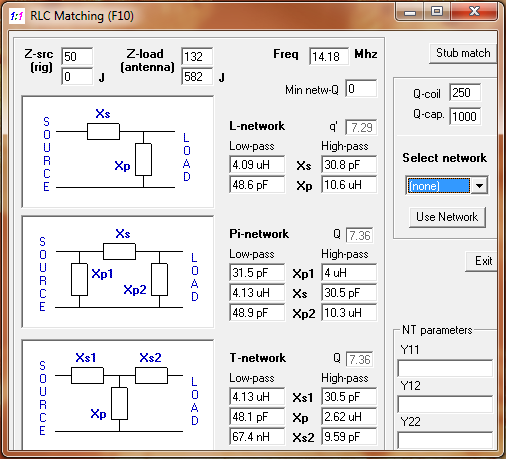Click the L-network schematic diagram
The image size is (506, 459).
[x=118, y=152]
